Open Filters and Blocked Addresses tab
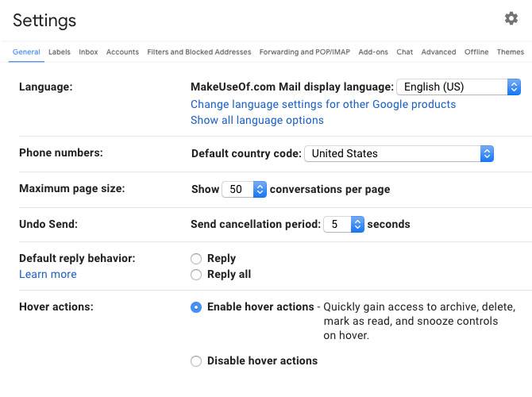Screen dimensions: 532x397 pos(199,52)
